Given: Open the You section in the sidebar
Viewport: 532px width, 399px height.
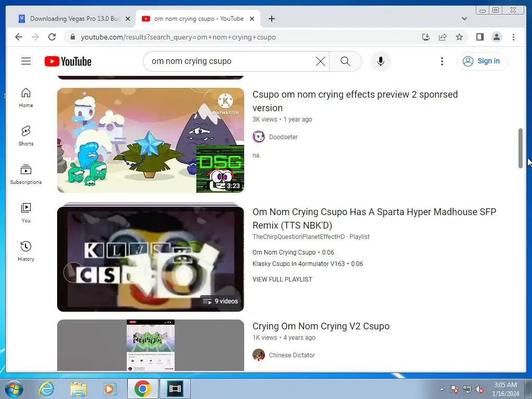Looking at the screenshot, I should click(x=26, y=212).
